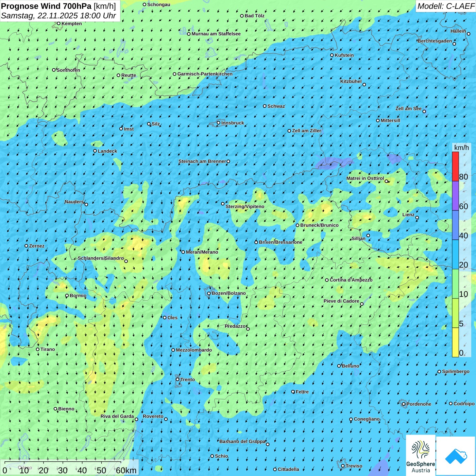
Task: Click the Bruneck/Brunico city marker
Action: tap(297, 225)
